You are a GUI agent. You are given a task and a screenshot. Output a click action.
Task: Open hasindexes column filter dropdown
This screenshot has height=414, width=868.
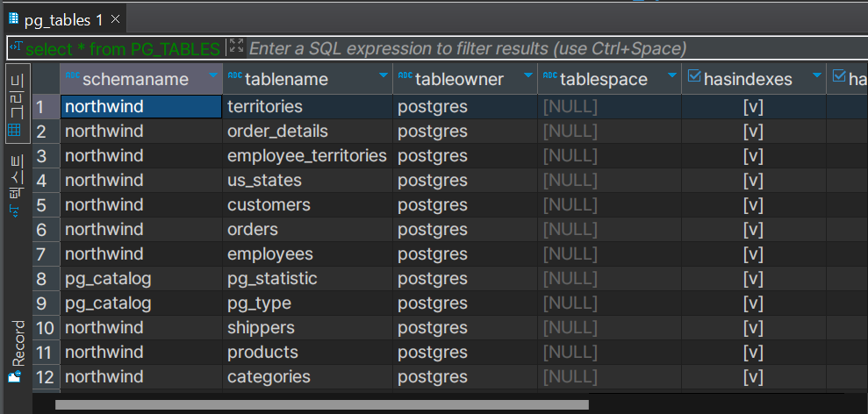[x=816, y=75]
